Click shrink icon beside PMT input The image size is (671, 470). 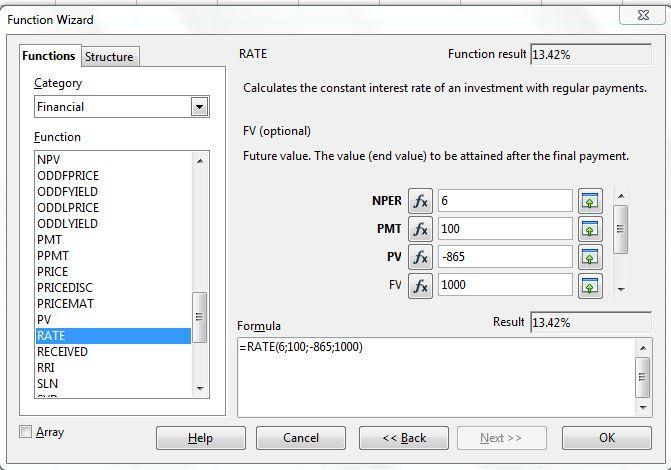pos(590,229)
